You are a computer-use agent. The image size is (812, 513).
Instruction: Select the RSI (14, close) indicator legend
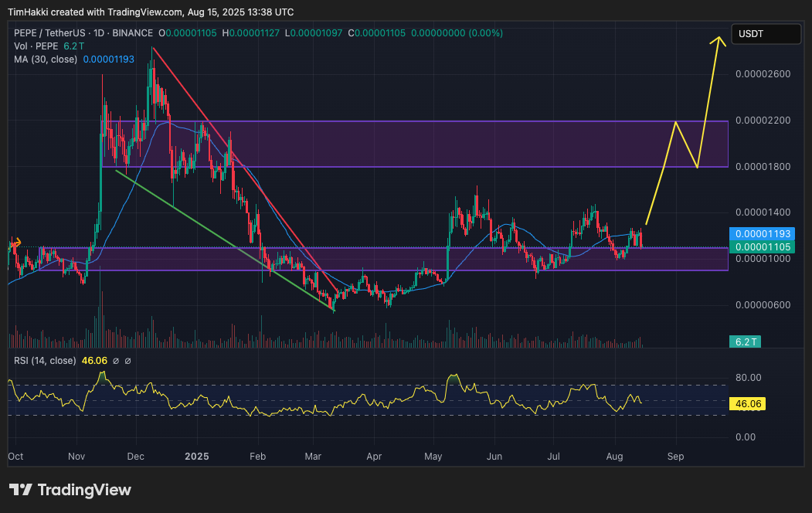(45, 361)
